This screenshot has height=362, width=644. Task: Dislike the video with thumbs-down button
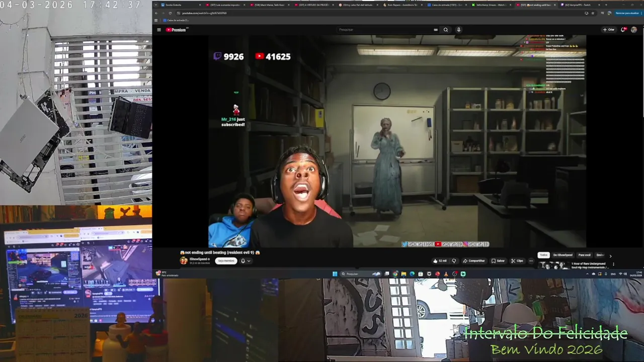pyautogui.click(x=454, y=261)
